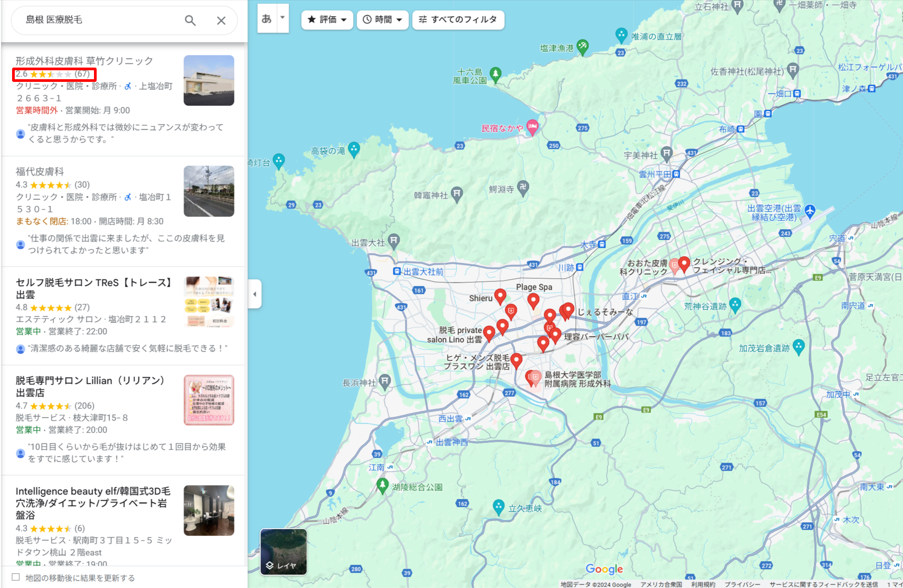Click Lillian salon pink photo thumbnail

209,400
